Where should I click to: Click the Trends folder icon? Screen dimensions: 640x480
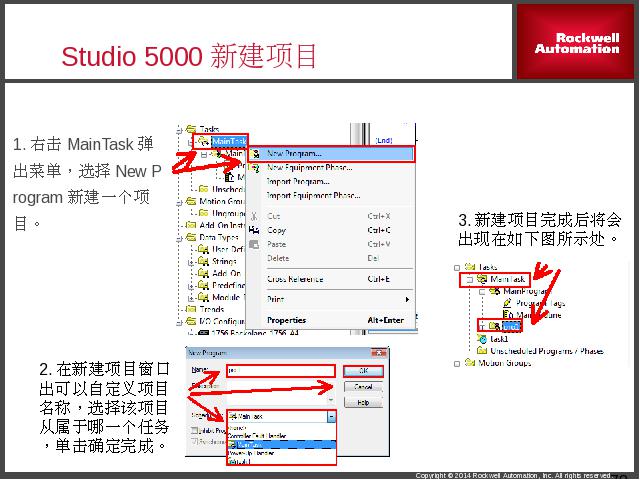coord(191,309)
